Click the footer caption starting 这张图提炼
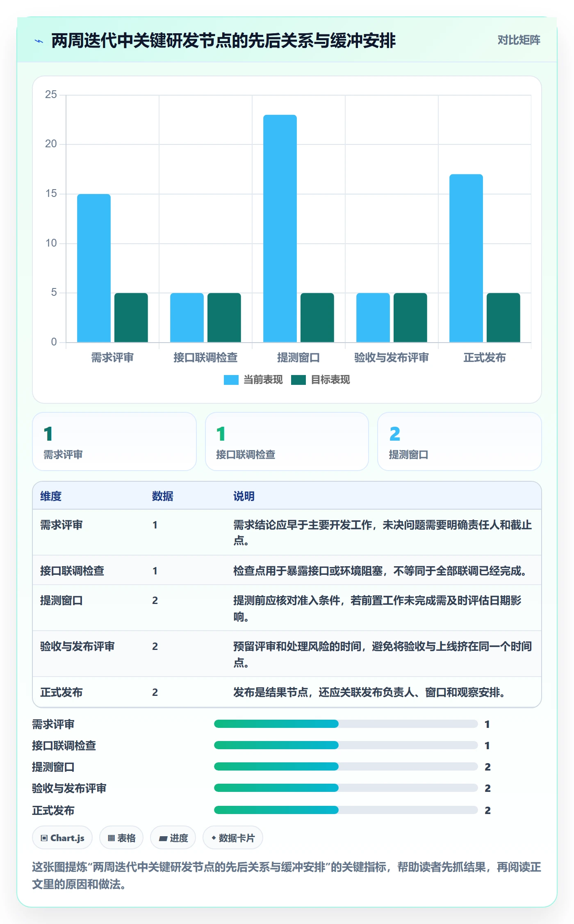574x924 pixels. click(x=287, y=876)
